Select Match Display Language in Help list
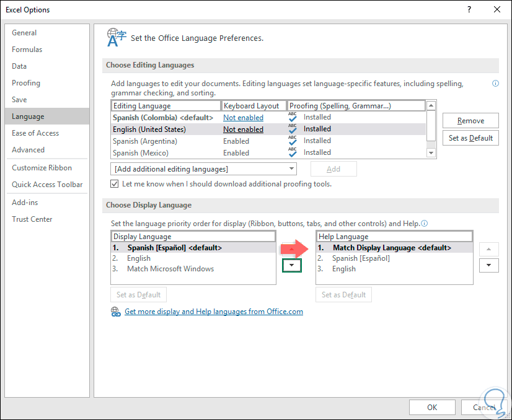 point(394,248)
